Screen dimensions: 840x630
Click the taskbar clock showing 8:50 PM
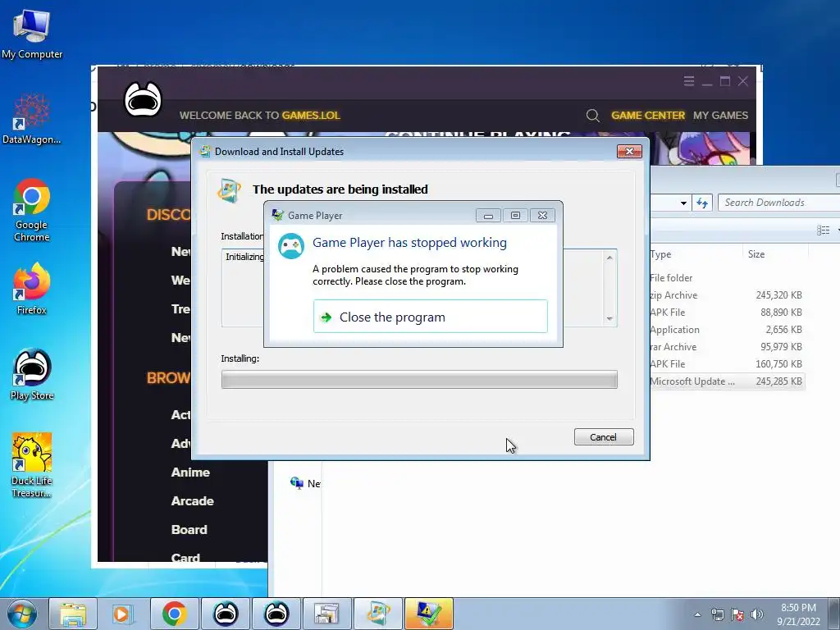pyautogui.click(x=798, y=614)
